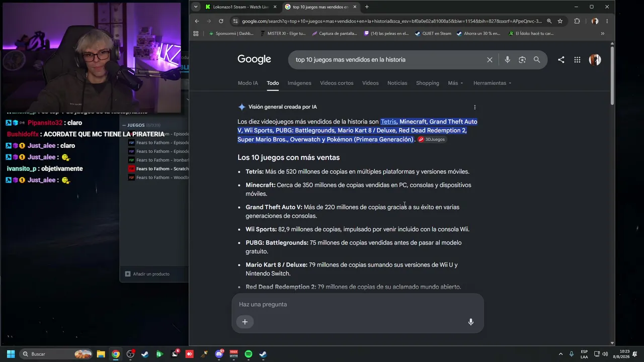This screenshot has width=644, height=362.
Task: Open the Windows taskbar search box
Action: pos(56,354)
